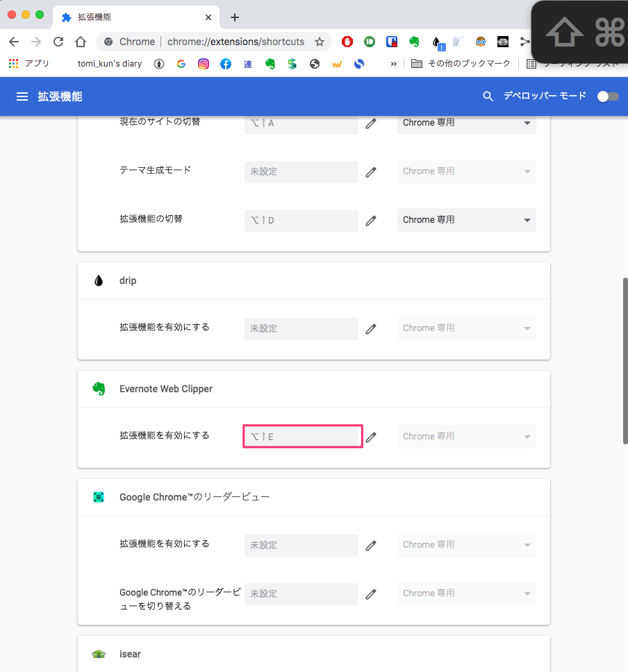Open the scope dropdown in the drip card
This screenshot has width=628, height=672.
(466, 328)
